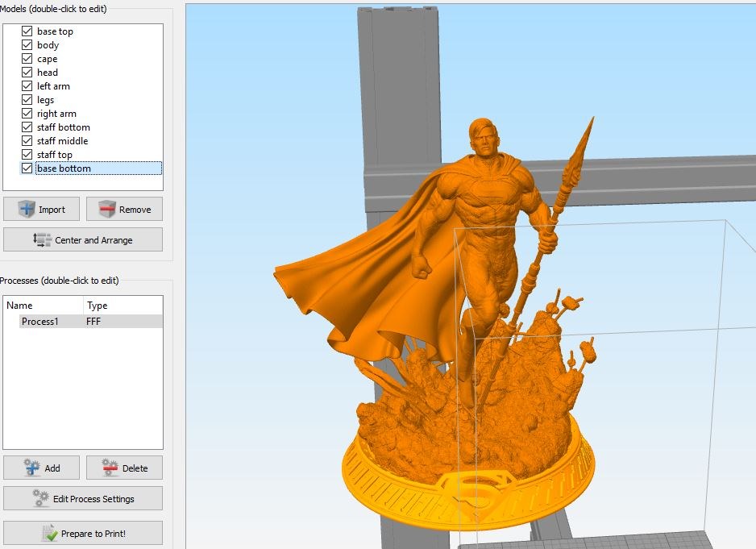Delete the selected process
756x549 pixels.
(x=124, y=468)
